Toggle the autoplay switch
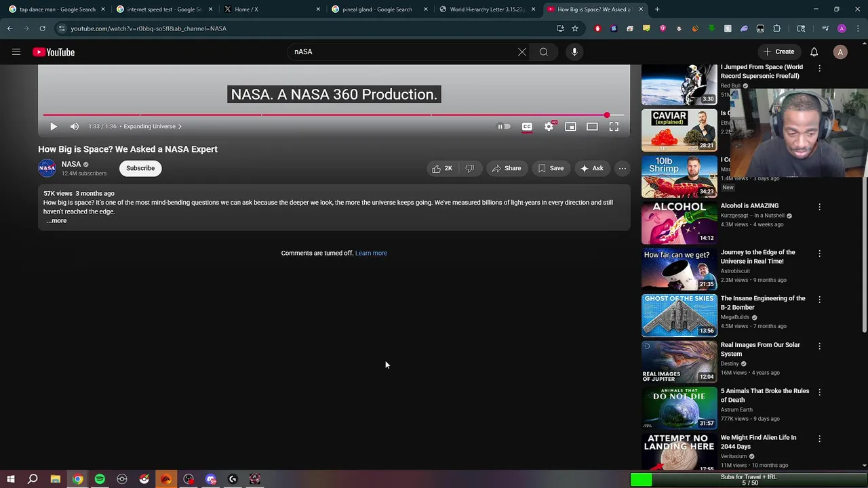Viewport: 868px width, 488px height. (x=503, y=126)
